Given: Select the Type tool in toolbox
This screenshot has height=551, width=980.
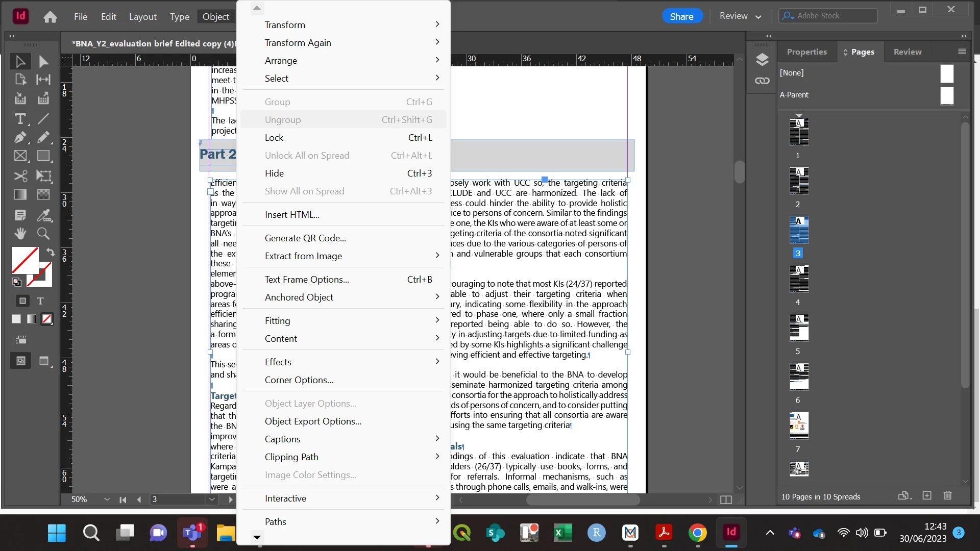Looking at the screenshot, I should 20,119.
